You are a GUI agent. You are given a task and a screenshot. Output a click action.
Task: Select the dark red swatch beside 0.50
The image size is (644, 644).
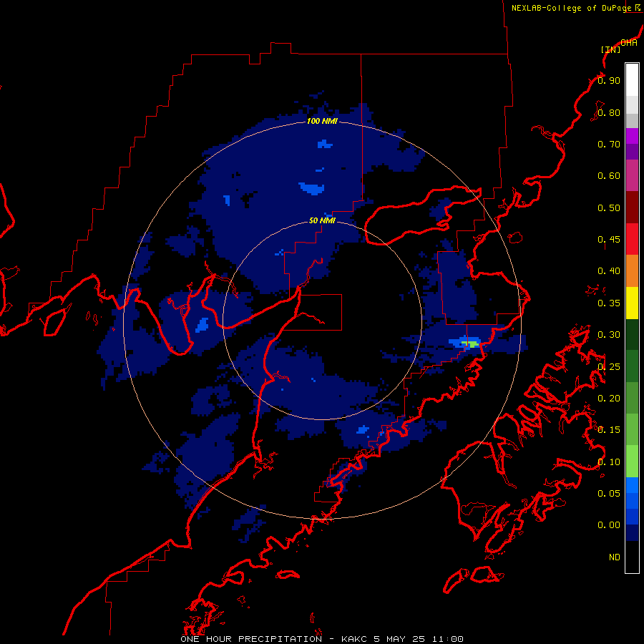coord(632,208)
